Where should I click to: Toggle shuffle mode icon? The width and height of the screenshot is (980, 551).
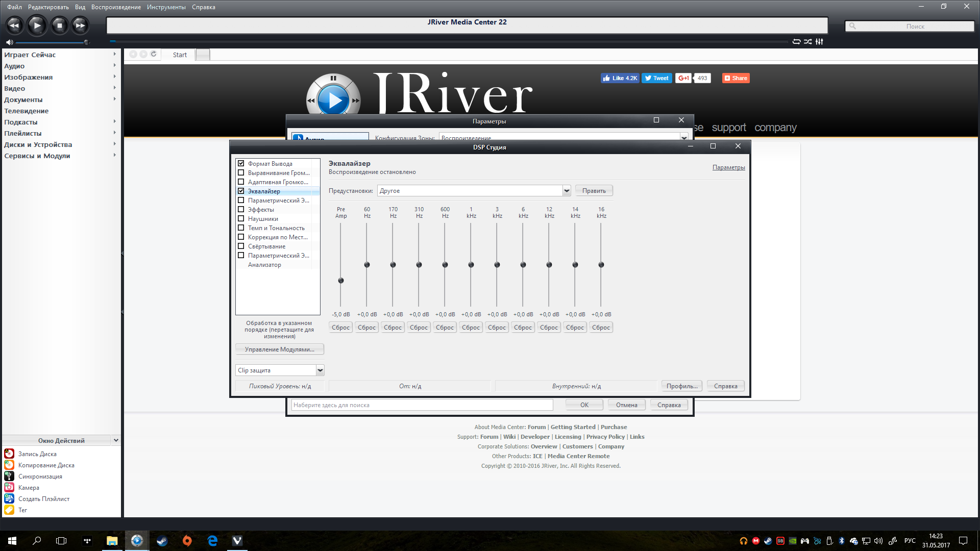(807, 42)
